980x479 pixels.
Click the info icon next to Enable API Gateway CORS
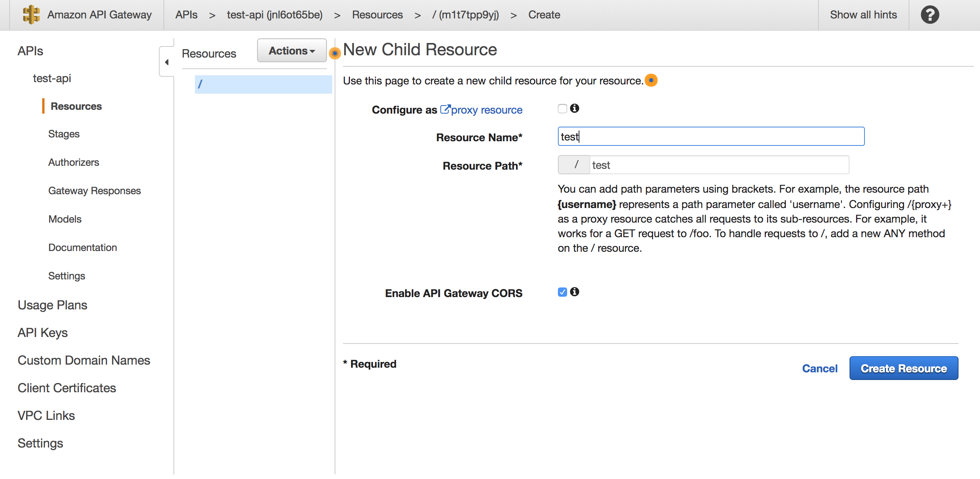point(574,292)
